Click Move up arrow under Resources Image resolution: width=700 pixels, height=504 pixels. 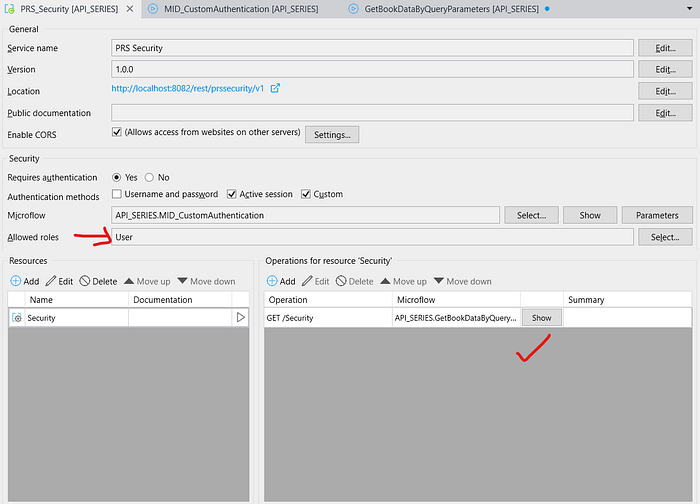[x=129, y=281]
